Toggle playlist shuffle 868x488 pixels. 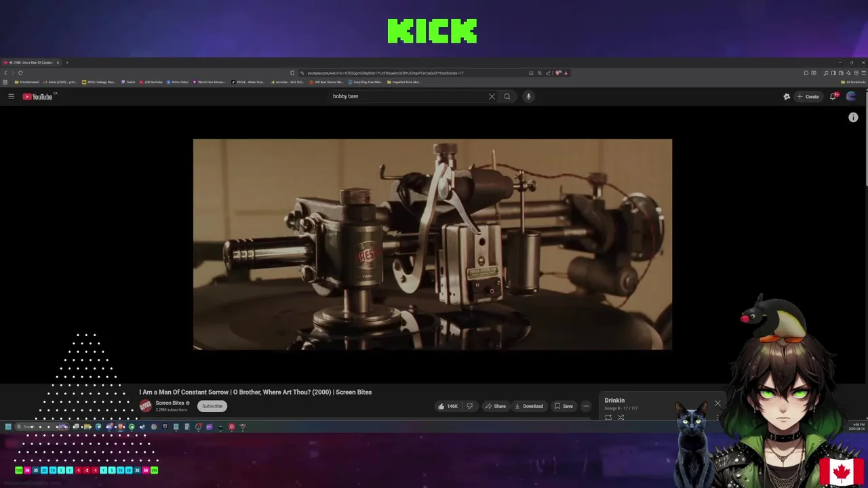[x=620, y=417]
